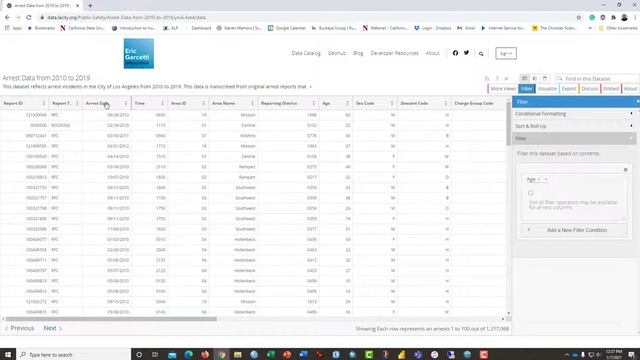
Task: Reload the page with the browser refresh icon
Action: pyautogui.click(x=29, y=18)
